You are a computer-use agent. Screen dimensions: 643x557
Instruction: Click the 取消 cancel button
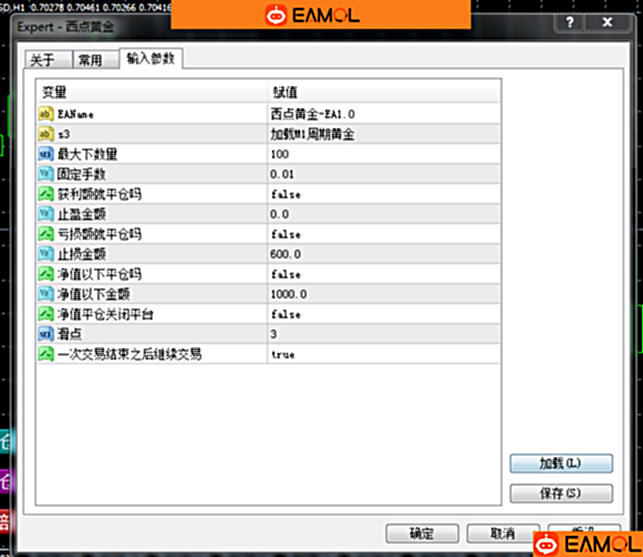click(503, 533)
